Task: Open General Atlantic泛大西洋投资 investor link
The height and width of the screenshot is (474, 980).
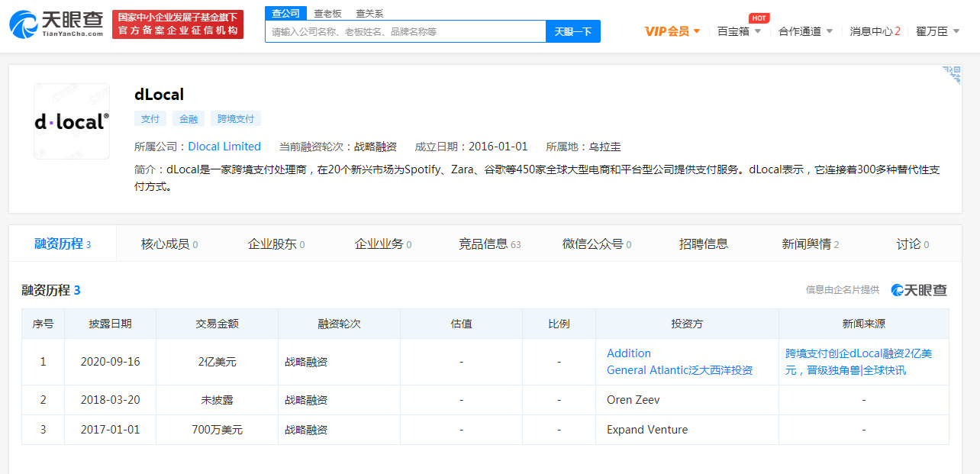Action: 679,370
